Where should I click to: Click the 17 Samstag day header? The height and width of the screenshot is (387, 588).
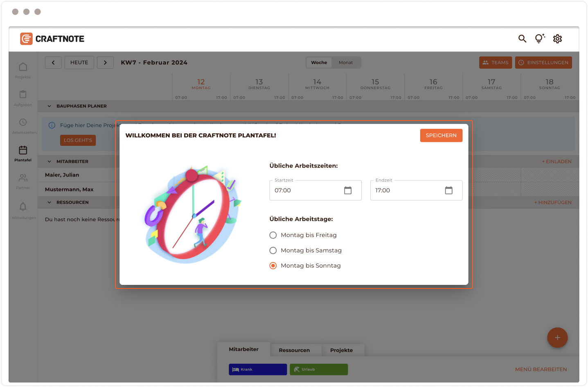[491, 84]
